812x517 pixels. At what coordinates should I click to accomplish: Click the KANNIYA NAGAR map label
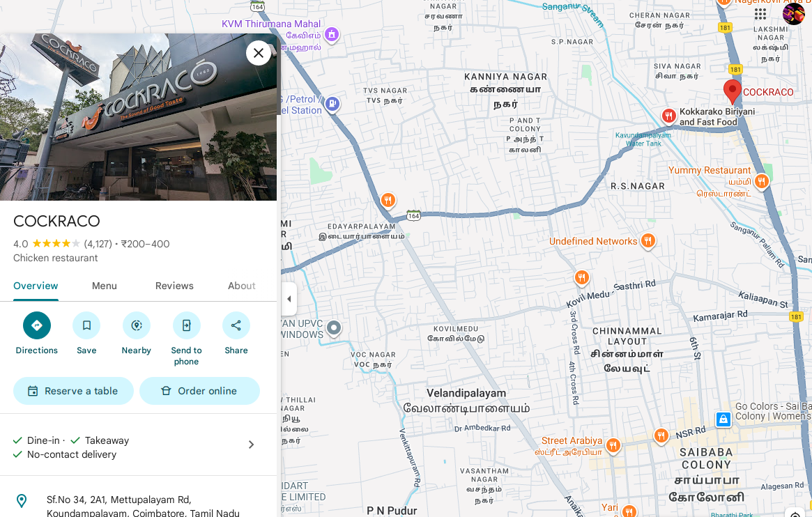pyautogui.click(x=505, y=77)
